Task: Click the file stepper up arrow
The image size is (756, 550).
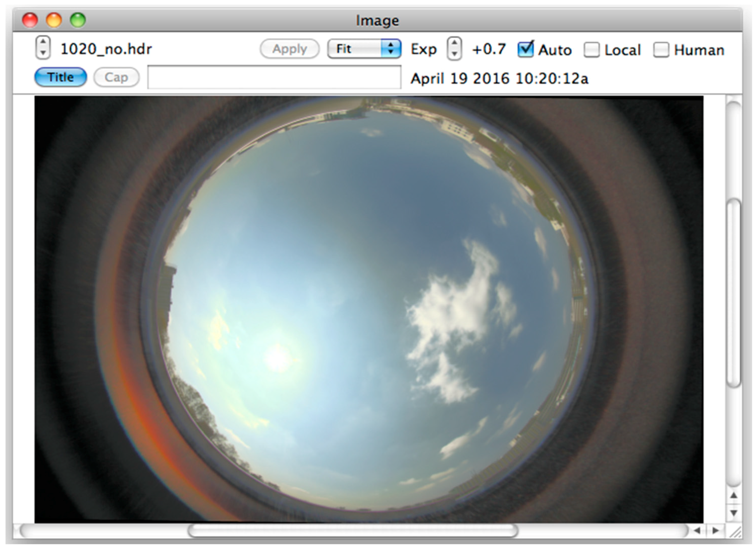Action: coord(43,42)
